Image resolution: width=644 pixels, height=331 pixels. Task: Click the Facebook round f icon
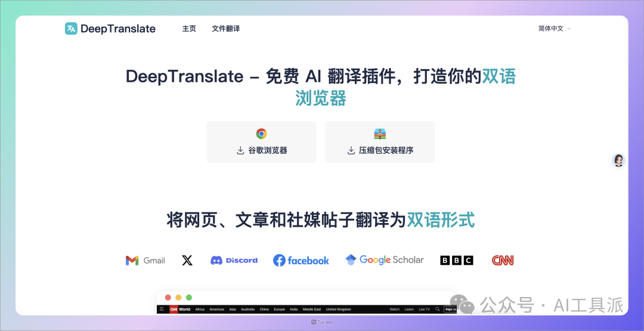279,261
